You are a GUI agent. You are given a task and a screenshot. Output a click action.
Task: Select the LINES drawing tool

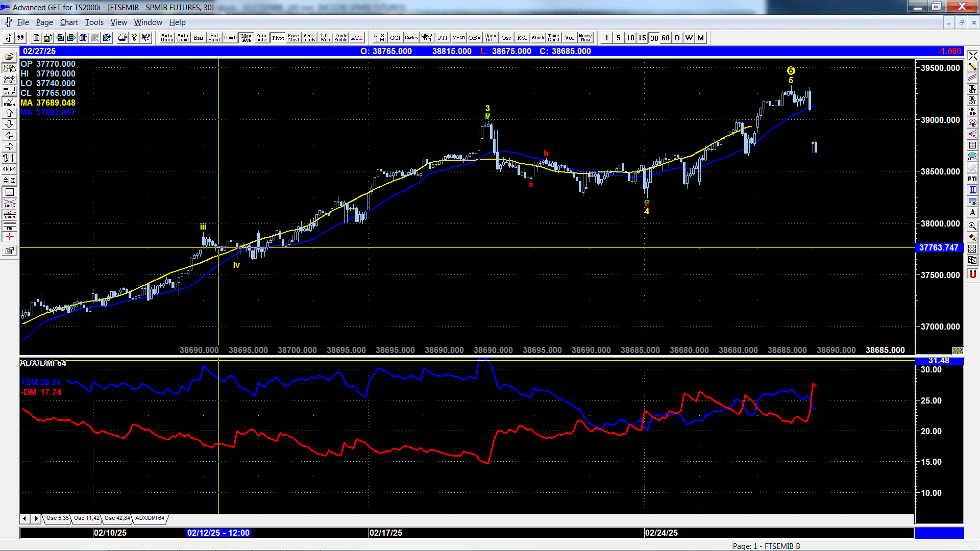9,203
